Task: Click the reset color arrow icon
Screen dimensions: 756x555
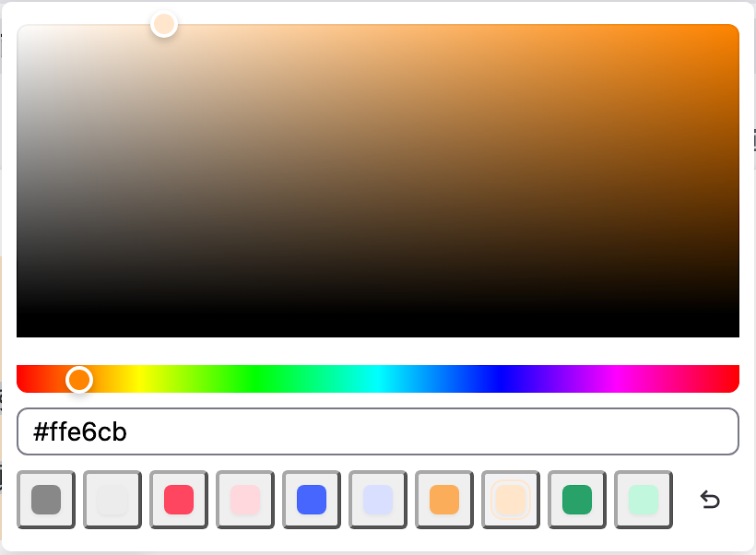Action: [x=710, y=500]
